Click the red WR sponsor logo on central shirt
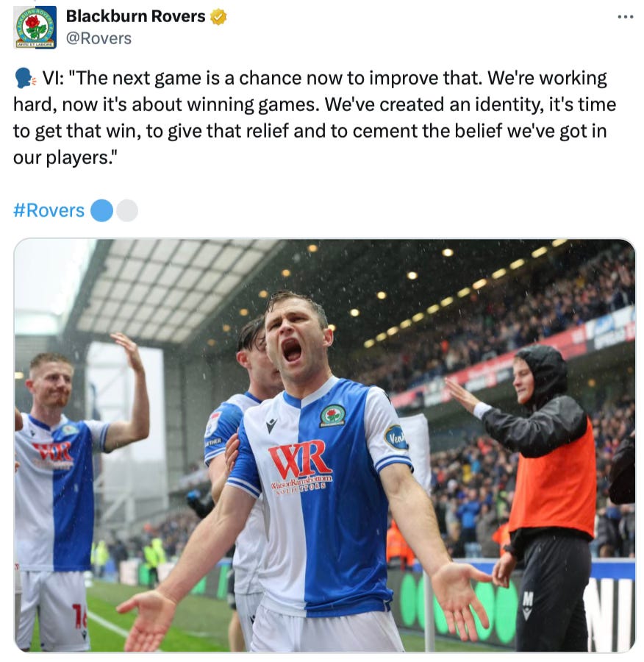 (x=300, y=458)
